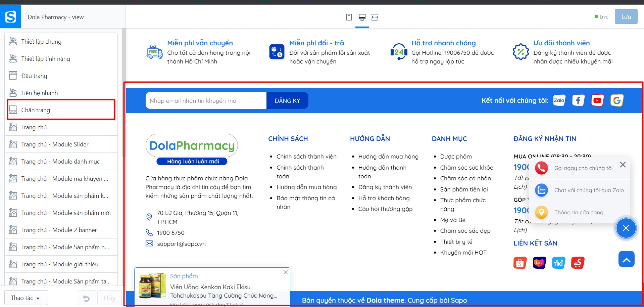The height and width of the screenshot is (307, 644).
Task: Click the Zalo chat icon in contact popup
Action: coord(541,190)
